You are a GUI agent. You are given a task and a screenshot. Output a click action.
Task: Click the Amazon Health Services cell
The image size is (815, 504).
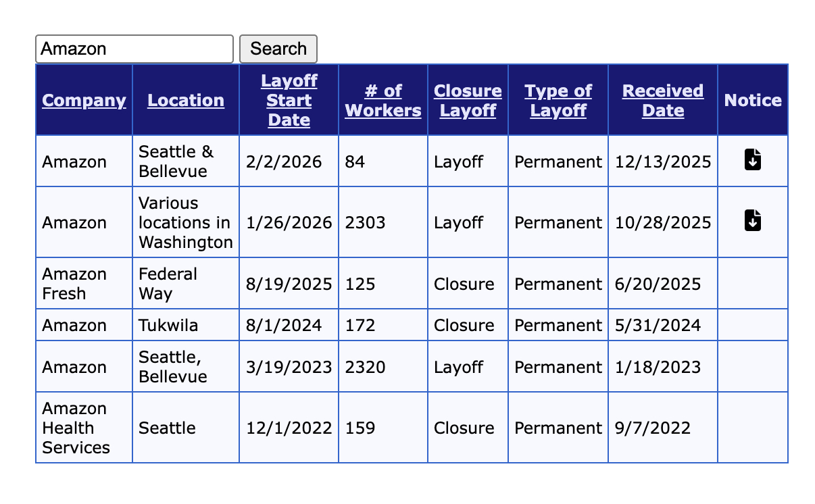coord(76,428)
